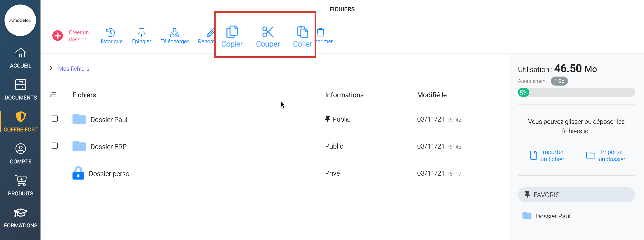Collapse the FAVORIS section header

click(x=576, y=195)
